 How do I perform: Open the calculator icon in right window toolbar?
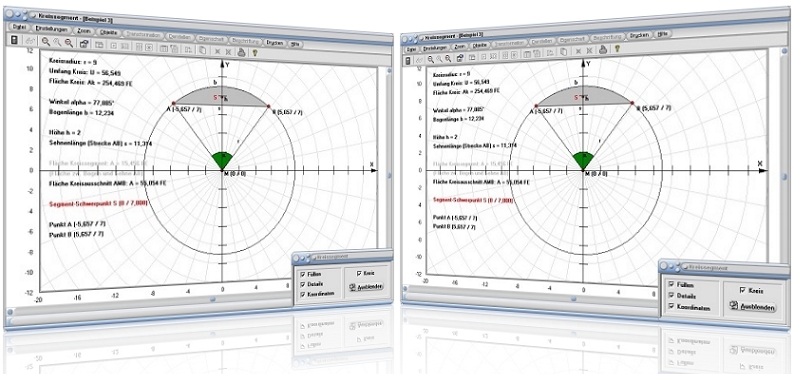408,61
